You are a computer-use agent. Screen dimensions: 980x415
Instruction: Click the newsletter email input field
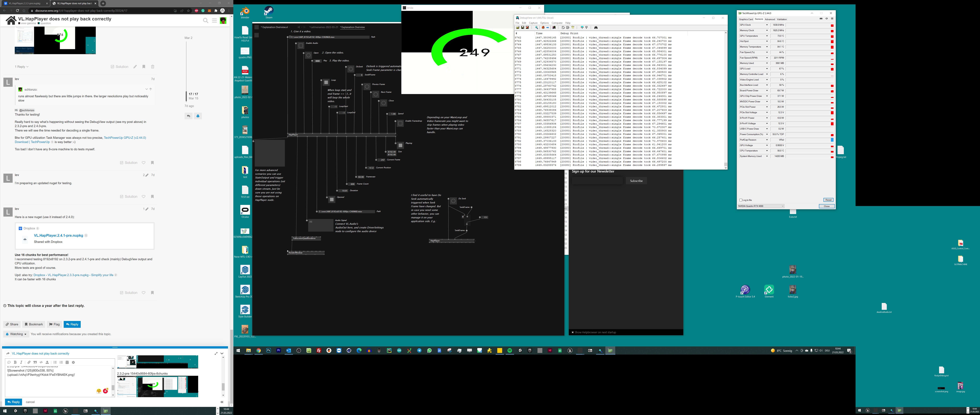tap(597, 181)
